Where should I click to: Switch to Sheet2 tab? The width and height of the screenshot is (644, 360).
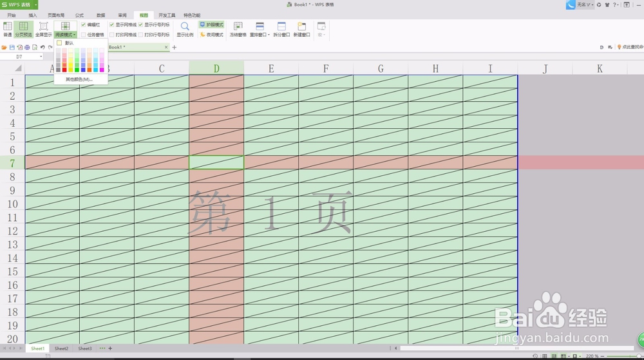61,348
